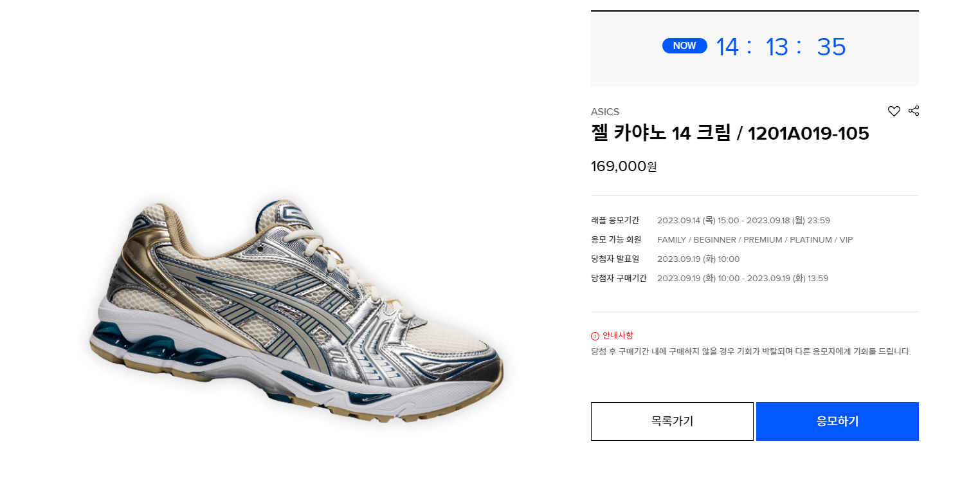The image size is (980, 500).
Task: Click the minutes value 13 in the timer
Action: pyautogui.click(x=777, y=47)
